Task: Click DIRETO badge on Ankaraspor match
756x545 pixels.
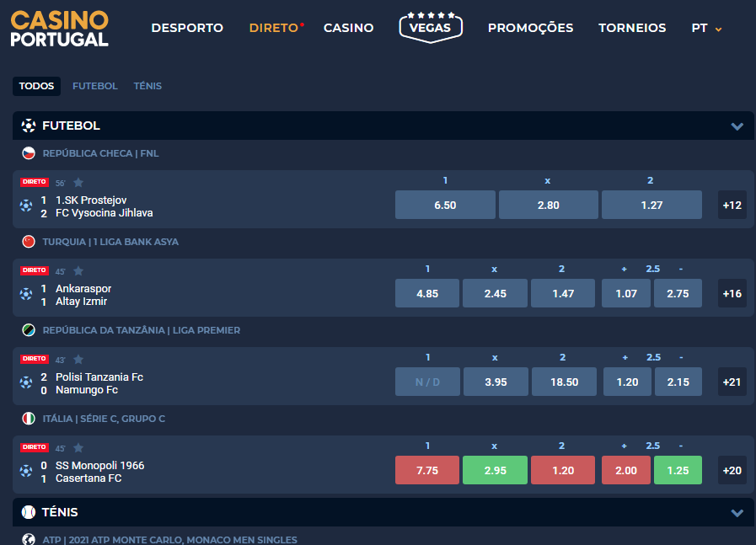Action: coord(35,270)
